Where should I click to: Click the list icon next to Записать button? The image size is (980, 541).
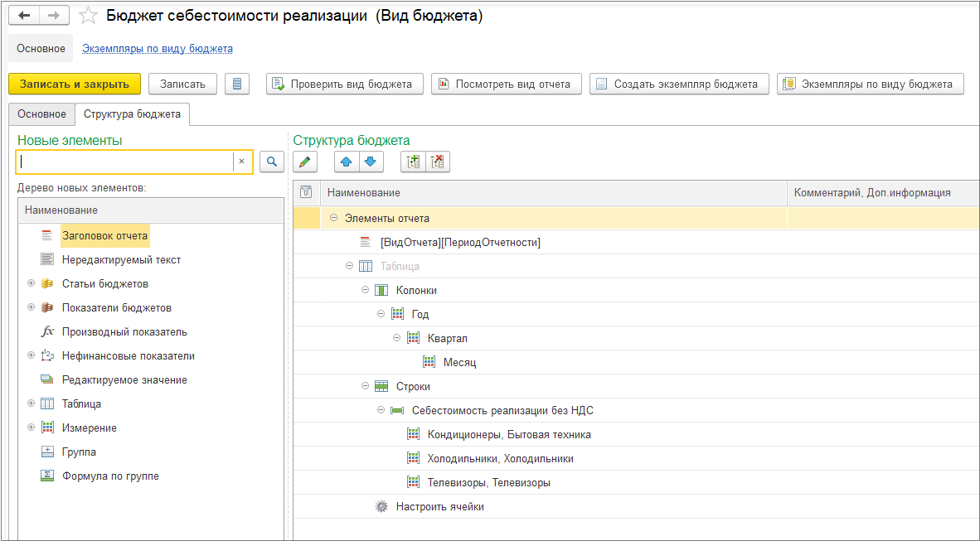point(237,84)
